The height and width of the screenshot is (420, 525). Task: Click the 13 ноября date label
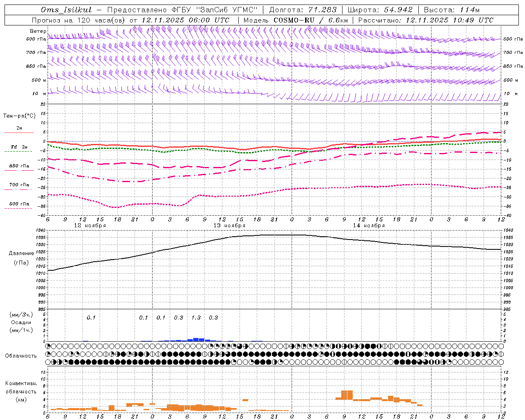pyautogui.click(x=229, y=226)
